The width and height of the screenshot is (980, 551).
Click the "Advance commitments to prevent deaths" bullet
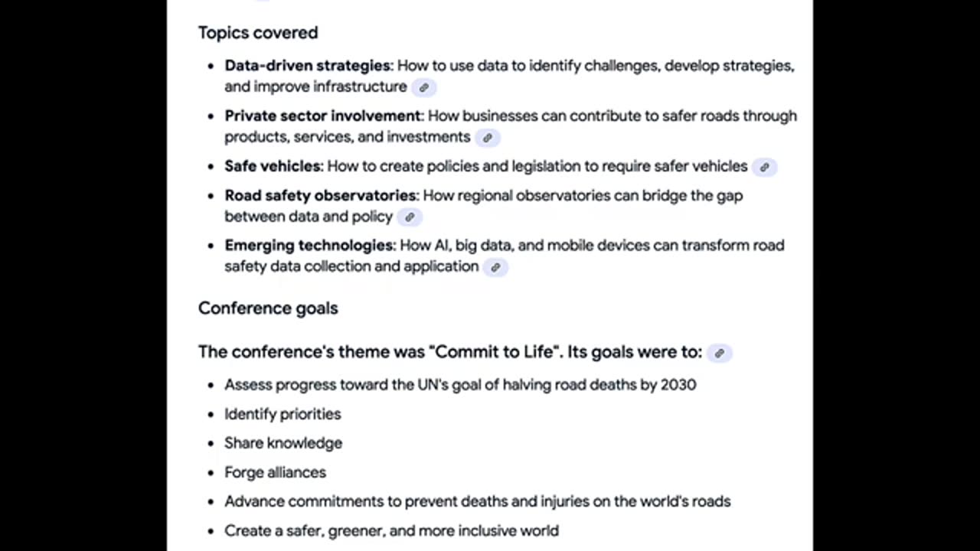(477, 501)
